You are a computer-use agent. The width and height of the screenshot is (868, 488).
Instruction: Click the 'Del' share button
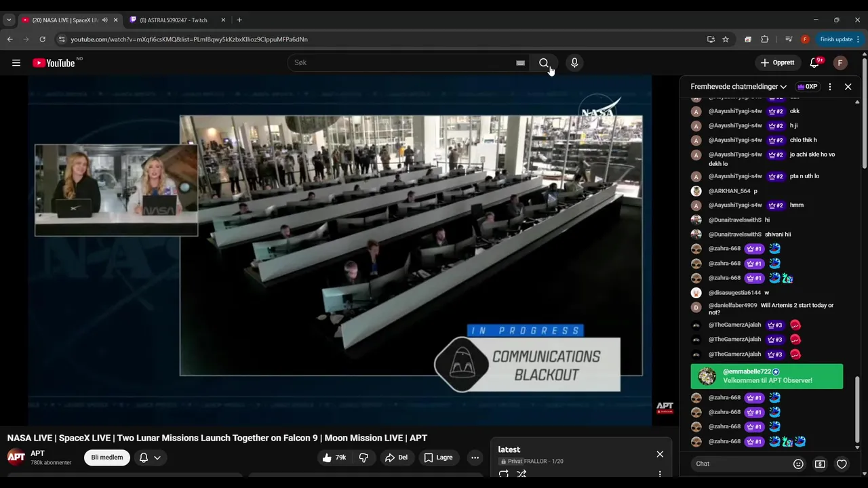coord(397,457)
